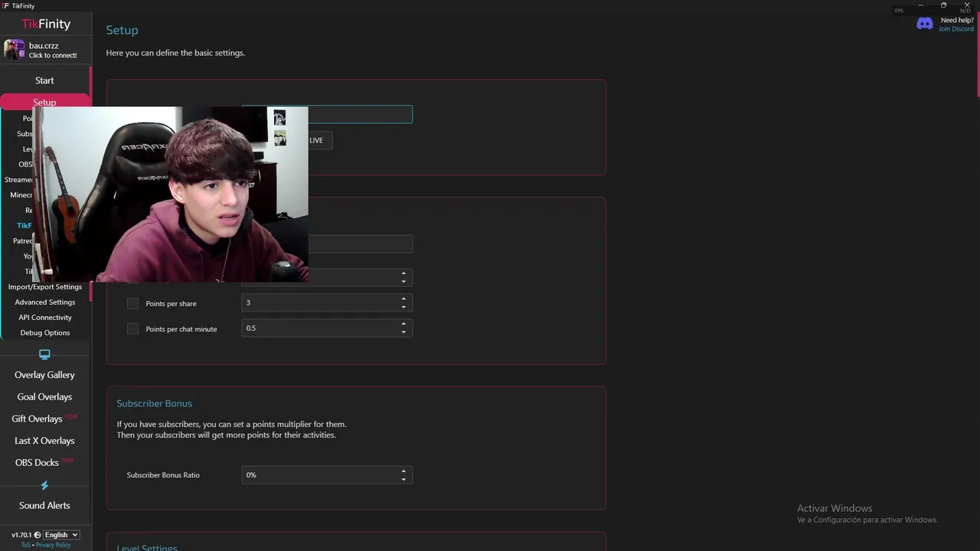This screenshot has height=551, width=980.
Task: Decrease Points per share value
Action: pyautogui.click(x=403, y=308)
